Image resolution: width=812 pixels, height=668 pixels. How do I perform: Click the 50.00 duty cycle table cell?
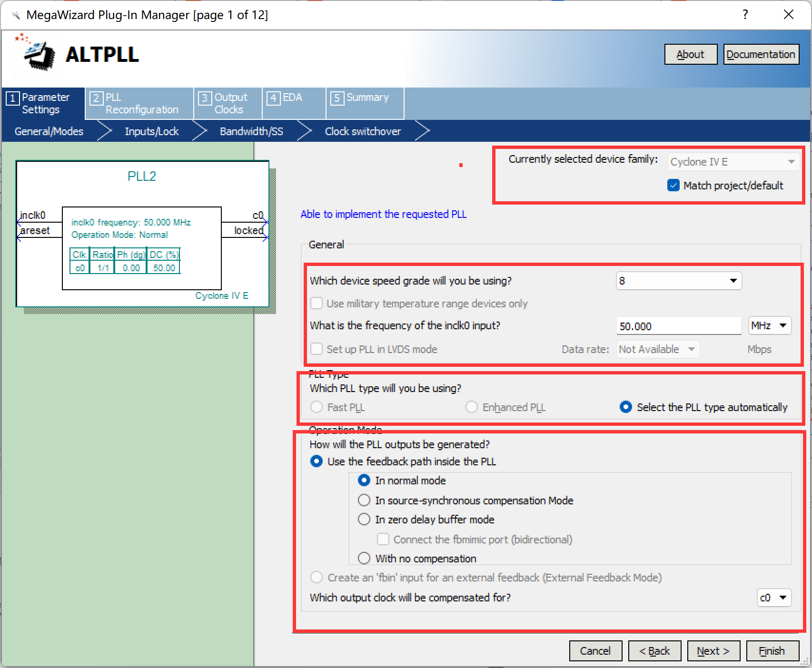164,268
